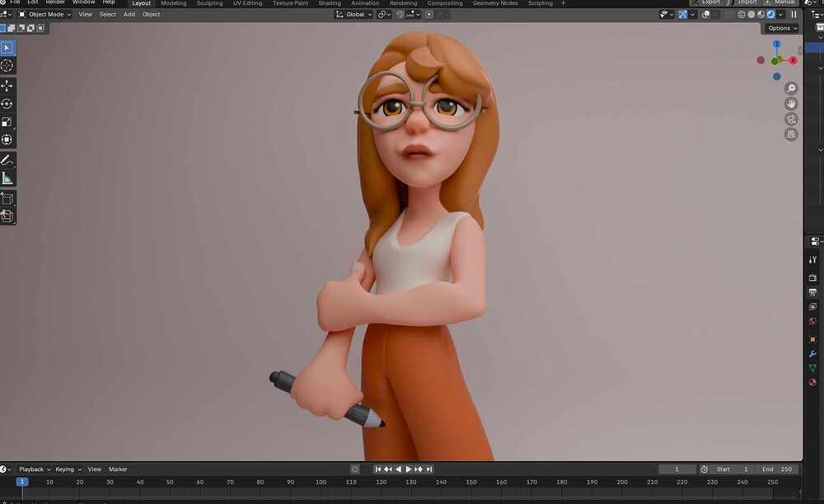This screenshot has height=504, width=824.
Task: Open the Global transform orientation dropdown
Action: [353, 15]
